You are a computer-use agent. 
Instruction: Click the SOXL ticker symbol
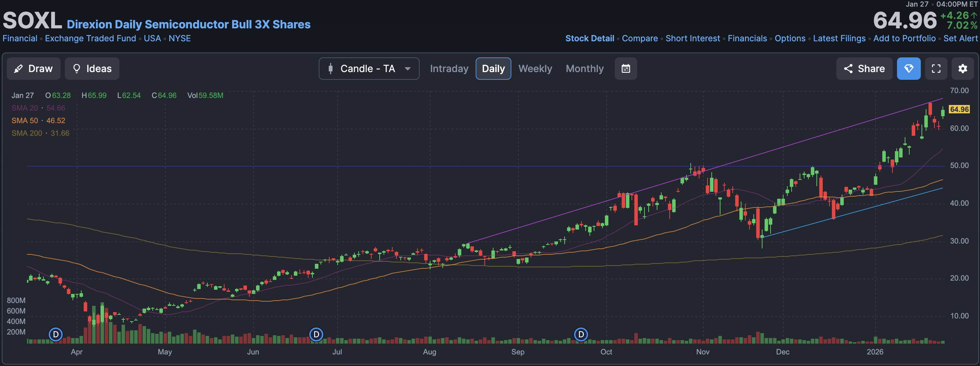point(32,21)
